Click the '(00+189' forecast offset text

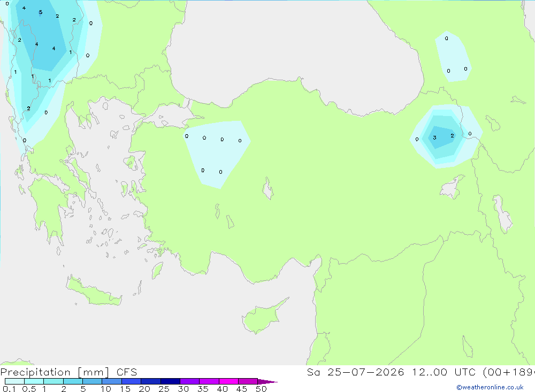click(x=509, y=372)
